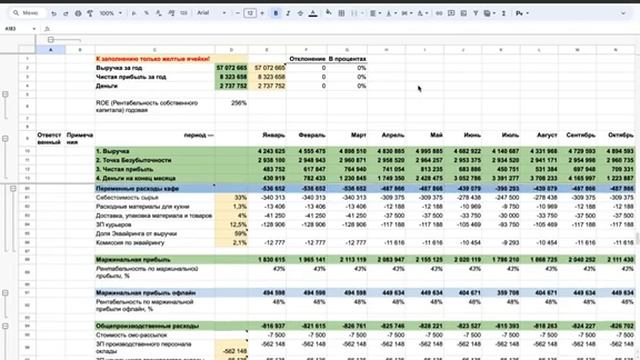Collapse the group beside Маржинальная прибыль офлайн row
The width and height of the screenshot is (640, 360).
tap(5, 293)
